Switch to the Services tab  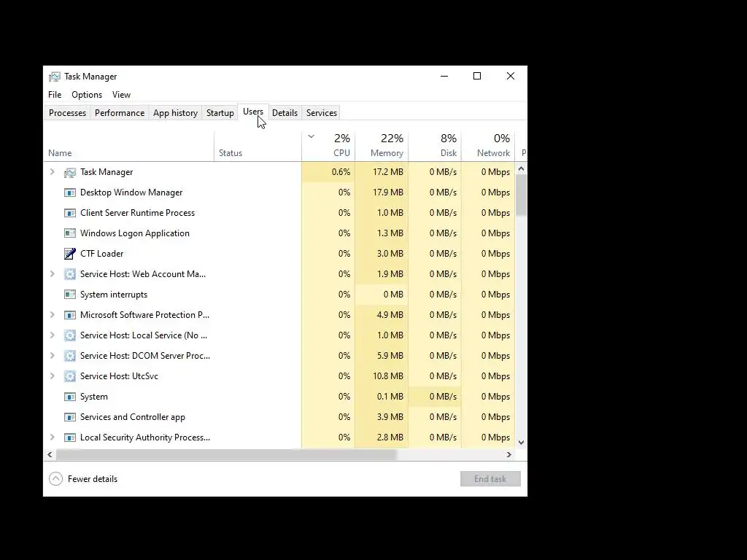point(322,113)
